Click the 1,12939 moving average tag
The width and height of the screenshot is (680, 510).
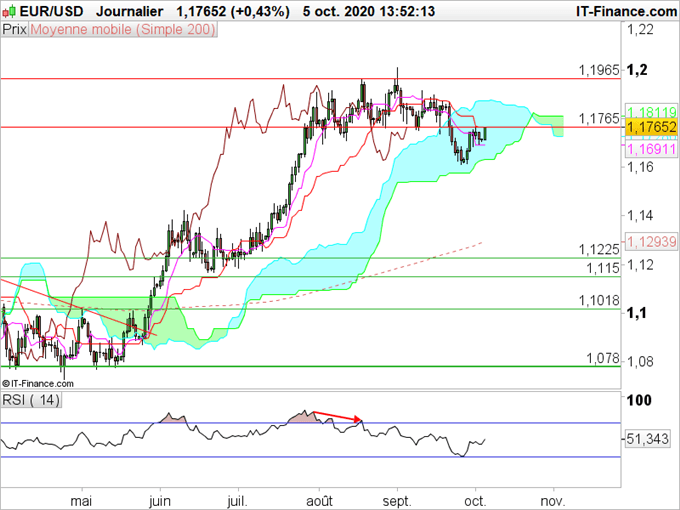[x=651, y=241]
